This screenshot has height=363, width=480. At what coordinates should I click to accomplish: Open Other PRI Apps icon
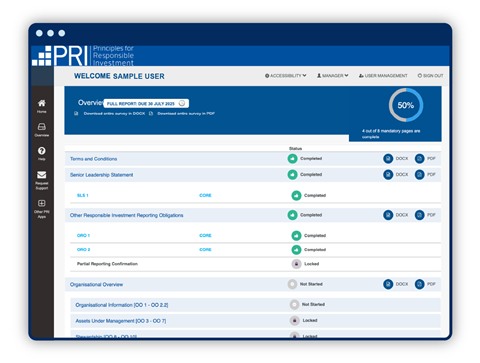tap(42, 203)
